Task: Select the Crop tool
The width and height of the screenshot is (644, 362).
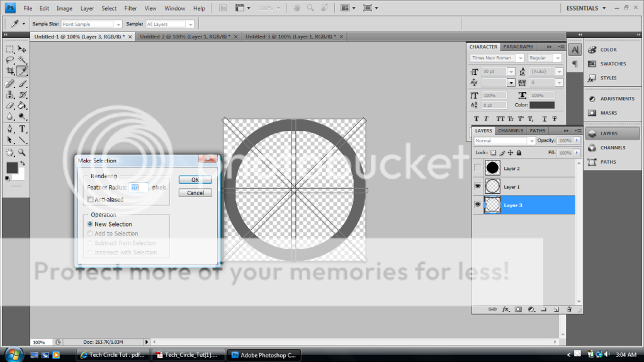Action: point(10,71)
